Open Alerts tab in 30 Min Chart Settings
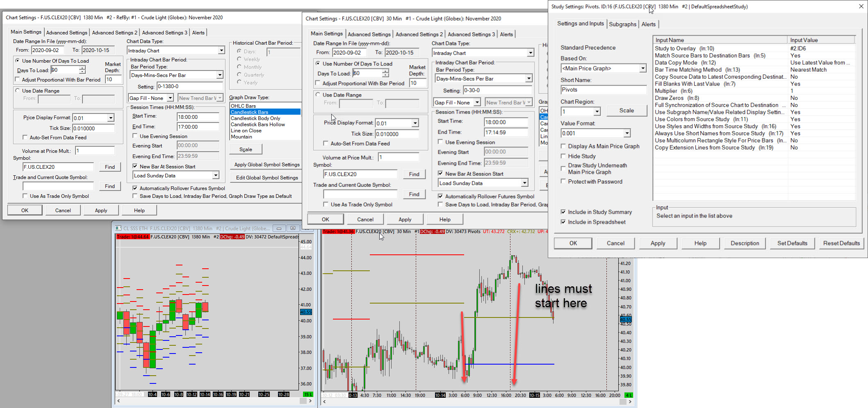Image resolution: width=868 pixels, height=408 pixels. pyautogui.click(x=506, y=34)
